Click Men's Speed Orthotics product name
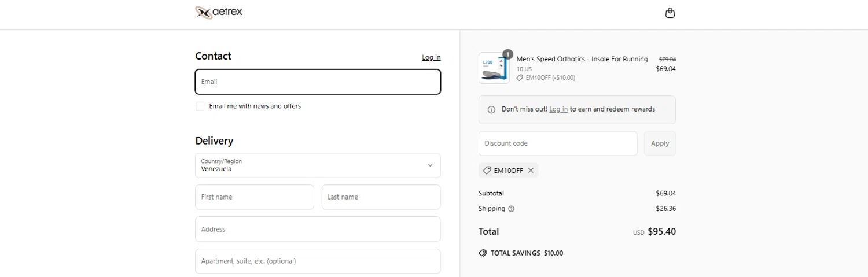Screen dimensions: 868x277 tap(582, 59)
